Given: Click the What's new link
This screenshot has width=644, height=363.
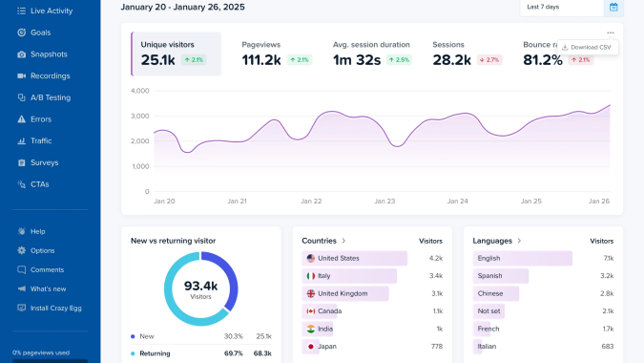Looking at the screenshot, I should click(x=48, y=289).
